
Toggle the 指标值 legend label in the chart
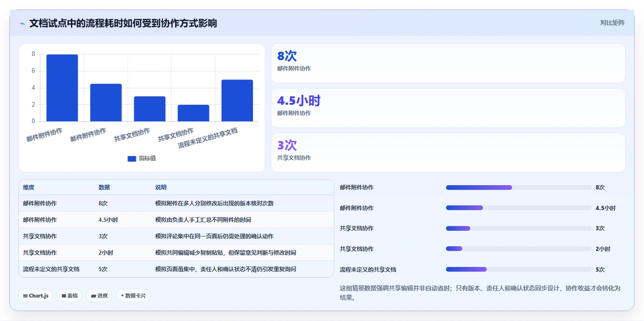[x=147, y=158]
